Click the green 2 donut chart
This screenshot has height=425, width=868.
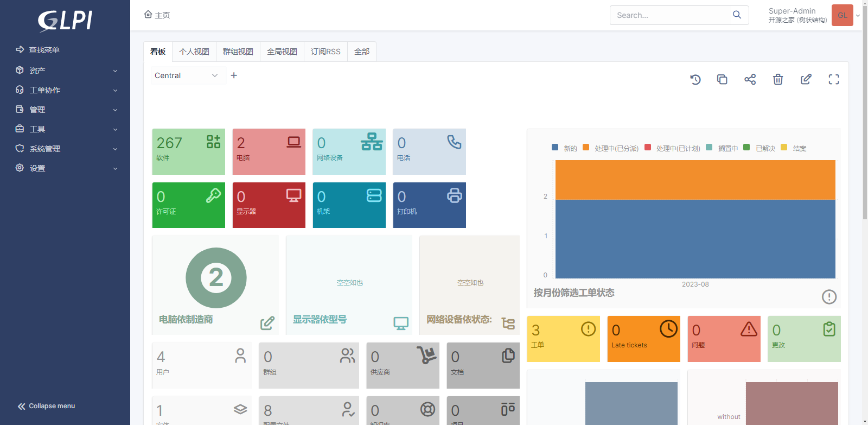(216, 278)
